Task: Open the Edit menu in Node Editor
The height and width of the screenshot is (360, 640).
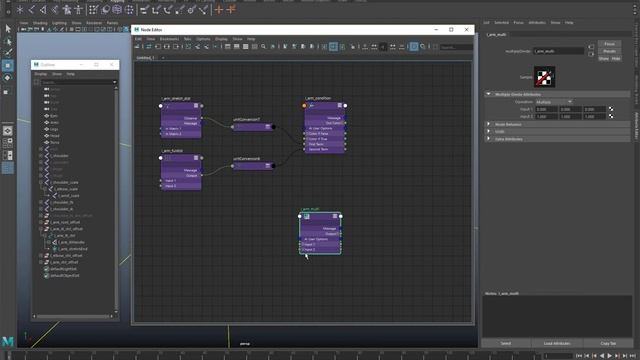Action: coord(138,39)
